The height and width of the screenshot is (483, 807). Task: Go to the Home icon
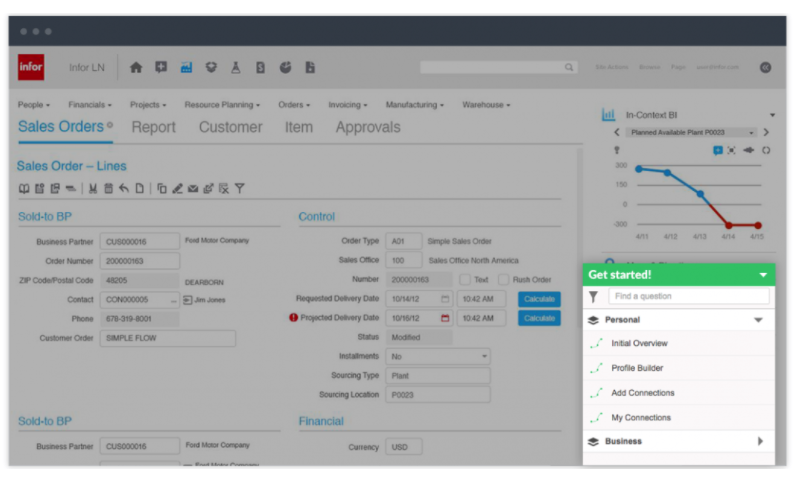[x=136, y=67]
